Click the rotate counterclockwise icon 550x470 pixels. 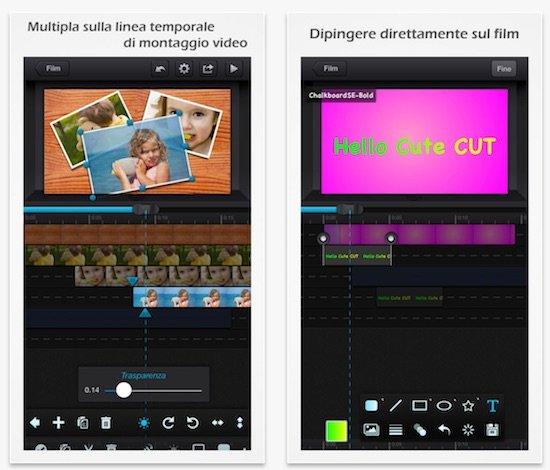[193, 423]
